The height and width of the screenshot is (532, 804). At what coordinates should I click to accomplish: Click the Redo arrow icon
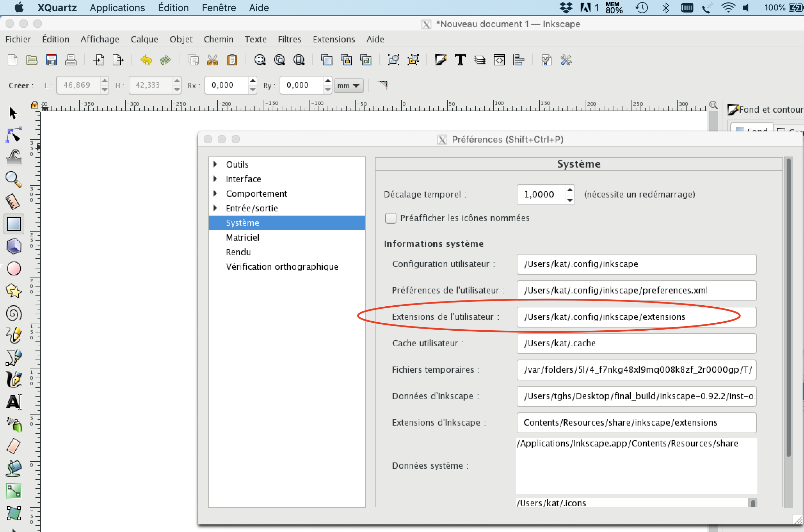click(166, 60)
